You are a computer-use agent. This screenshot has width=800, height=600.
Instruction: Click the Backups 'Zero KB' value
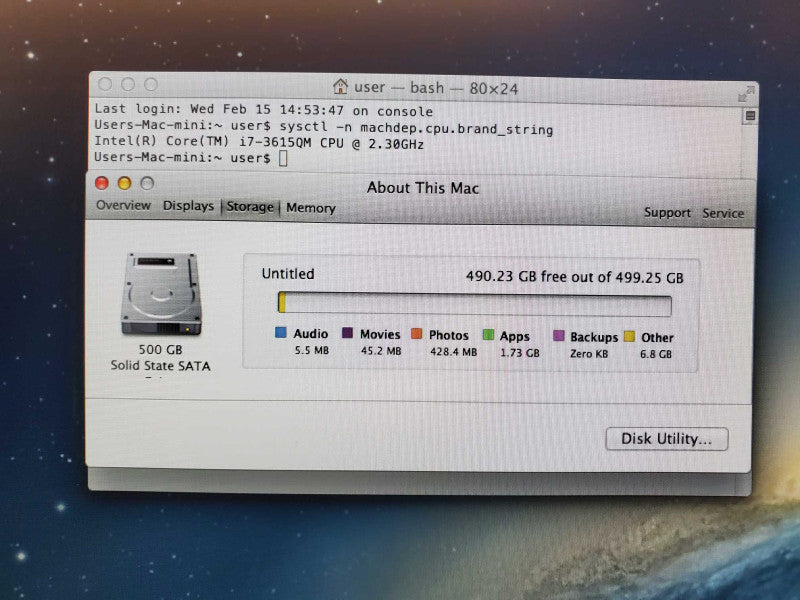589,354
